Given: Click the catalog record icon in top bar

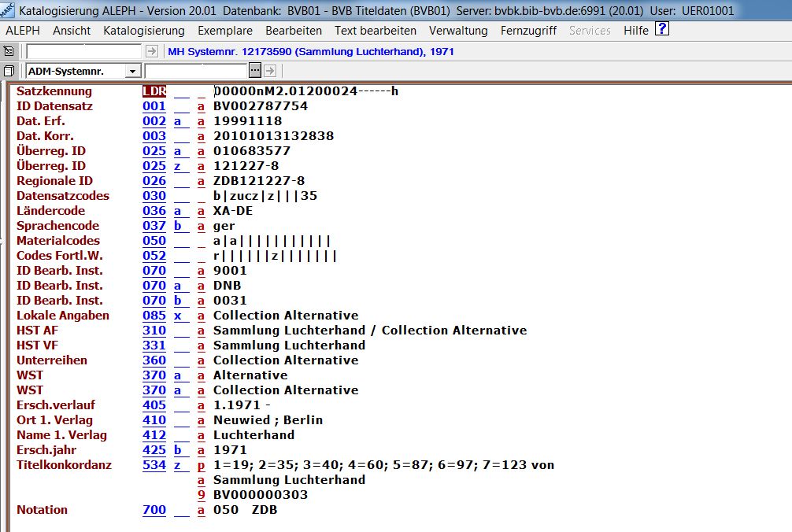Looking at the screenshot, I should pos(9,51).
